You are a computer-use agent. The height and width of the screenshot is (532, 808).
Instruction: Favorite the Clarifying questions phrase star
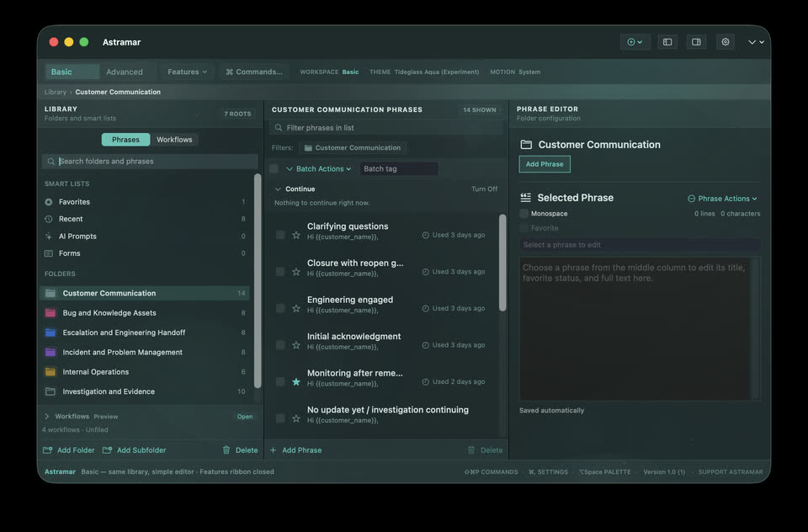coord(296,235)
